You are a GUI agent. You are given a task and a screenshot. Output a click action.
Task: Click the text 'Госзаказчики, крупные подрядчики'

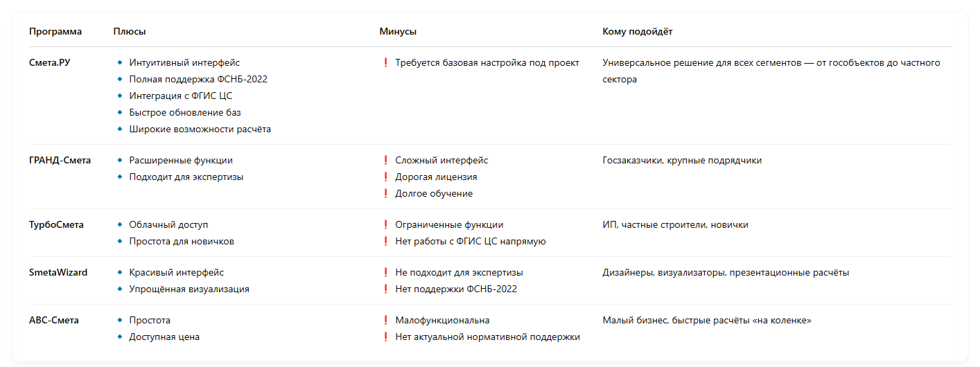click(x=682, y=160)
